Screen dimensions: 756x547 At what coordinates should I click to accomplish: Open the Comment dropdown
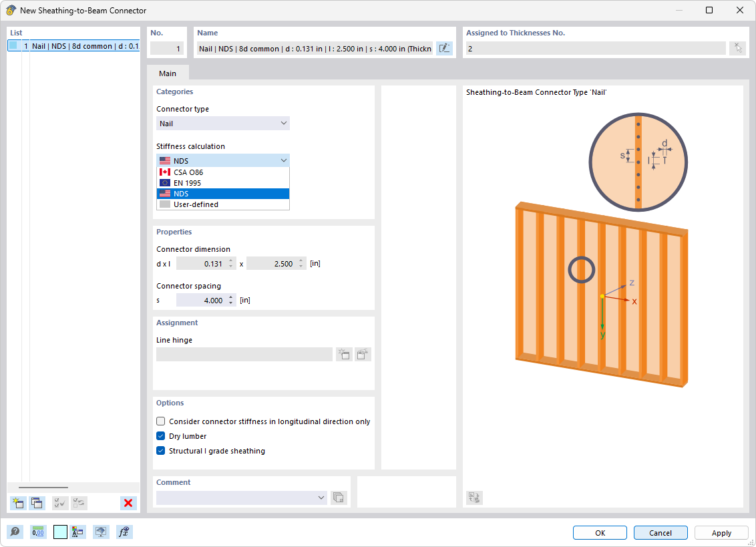pos(320,498)
